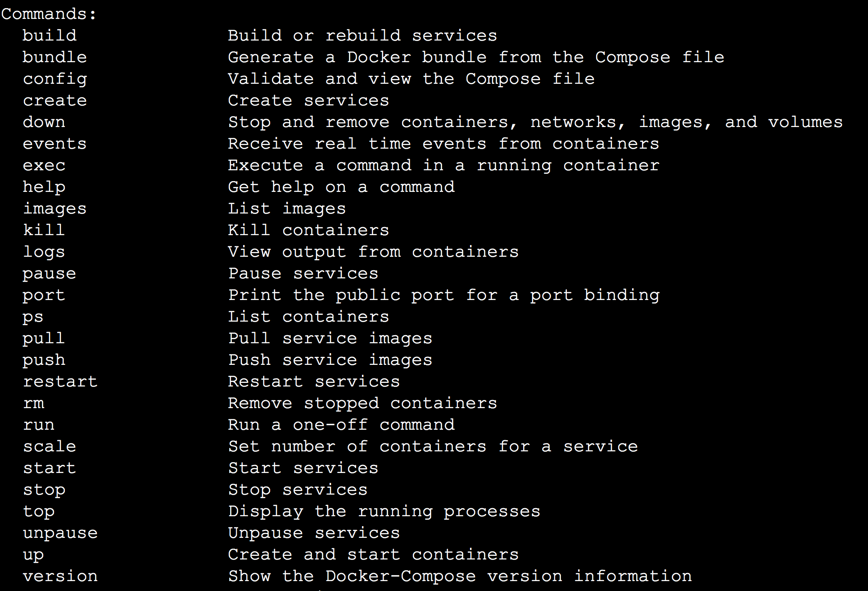This screenshot has height=591, width=868.
Task: Click the 'build' command name
Action: [x=50, y=35]
